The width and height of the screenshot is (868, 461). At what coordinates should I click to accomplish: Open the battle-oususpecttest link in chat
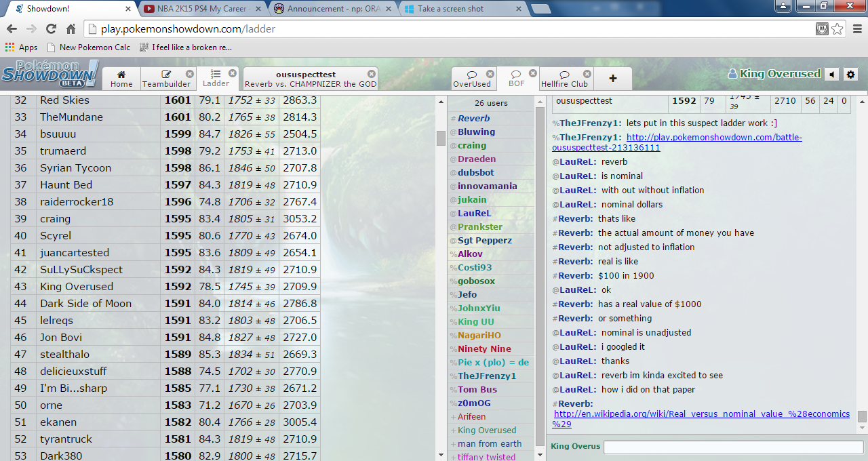(713, 138)
